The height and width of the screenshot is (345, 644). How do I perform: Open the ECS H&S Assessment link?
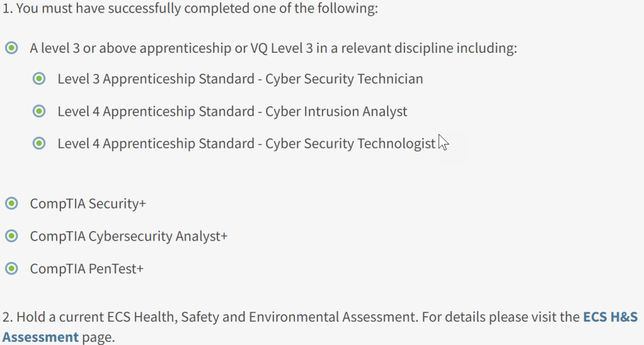click(x=609, y=317)
